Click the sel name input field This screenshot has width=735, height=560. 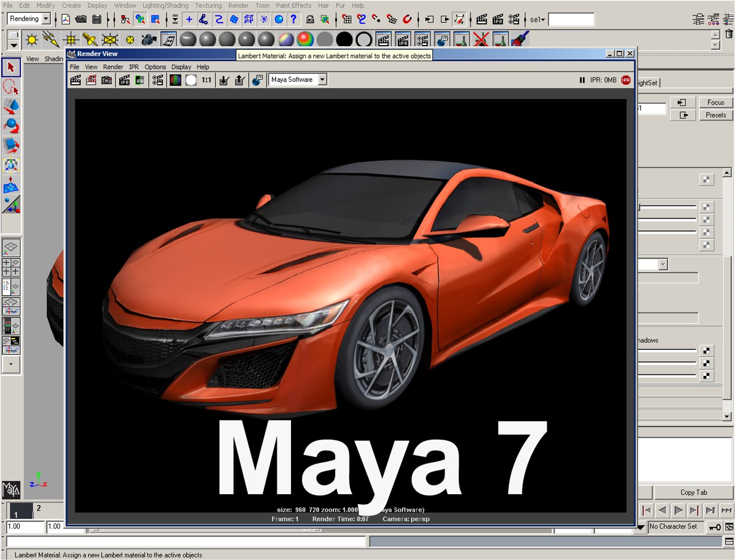(571, 20)
